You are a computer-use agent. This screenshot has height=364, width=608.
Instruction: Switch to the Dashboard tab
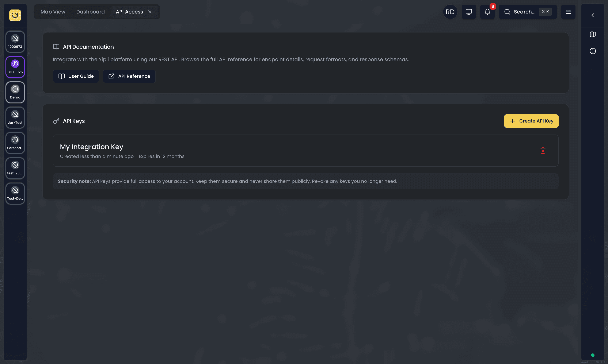point(90,12)
